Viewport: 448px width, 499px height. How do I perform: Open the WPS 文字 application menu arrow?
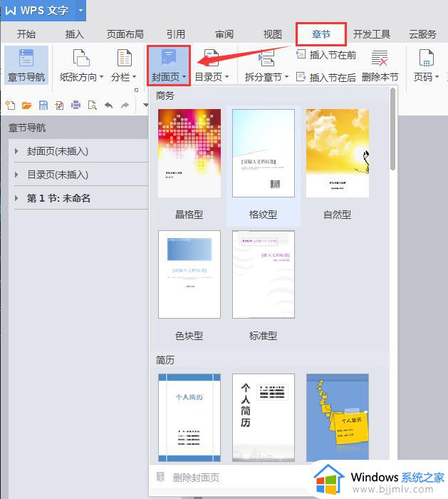[80, 10]
